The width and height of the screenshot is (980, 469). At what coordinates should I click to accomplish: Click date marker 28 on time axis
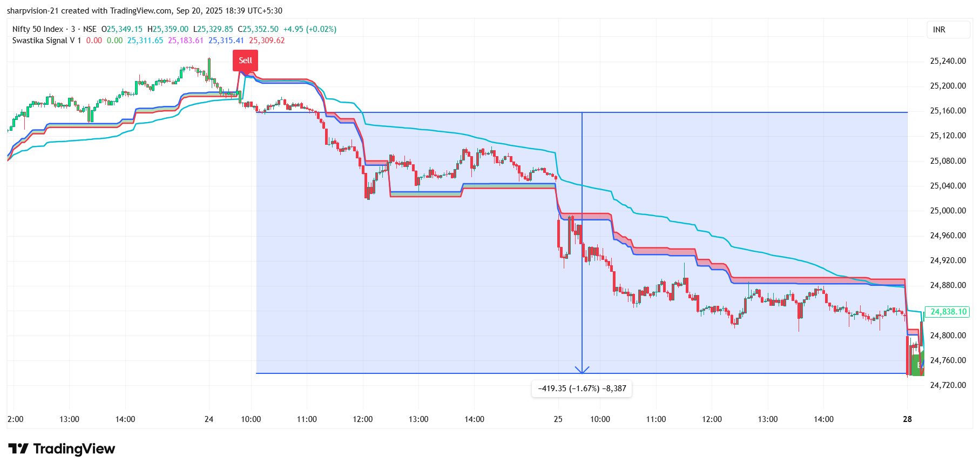click(x=907, y=419)
